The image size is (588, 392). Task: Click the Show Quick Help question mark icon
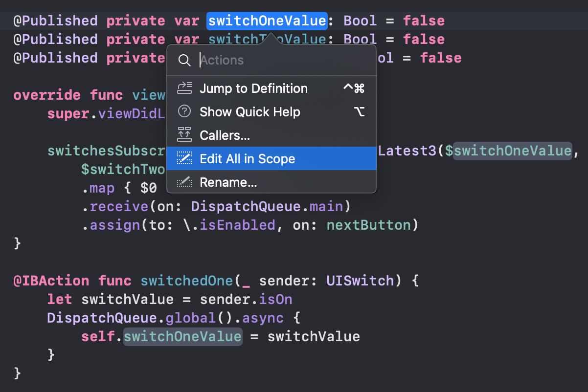click(184, 111)
